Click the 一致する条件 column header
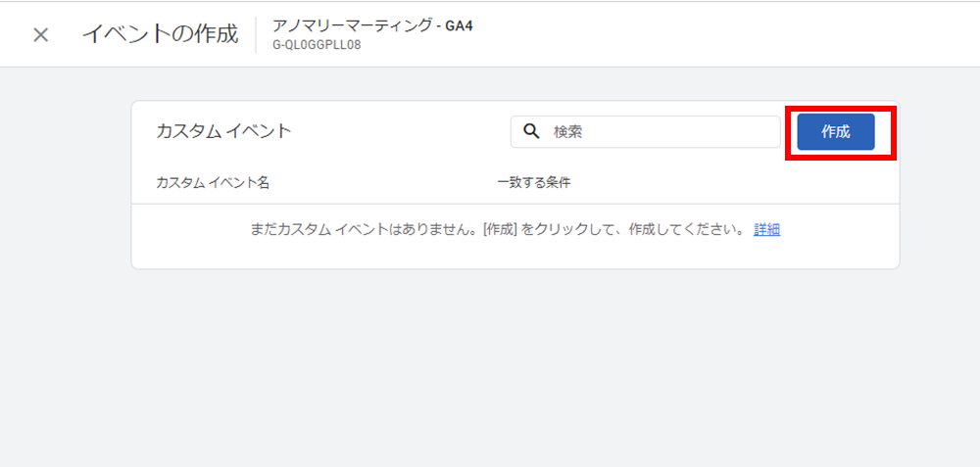Screen dimensions: 980x467 tap(534, 183)
